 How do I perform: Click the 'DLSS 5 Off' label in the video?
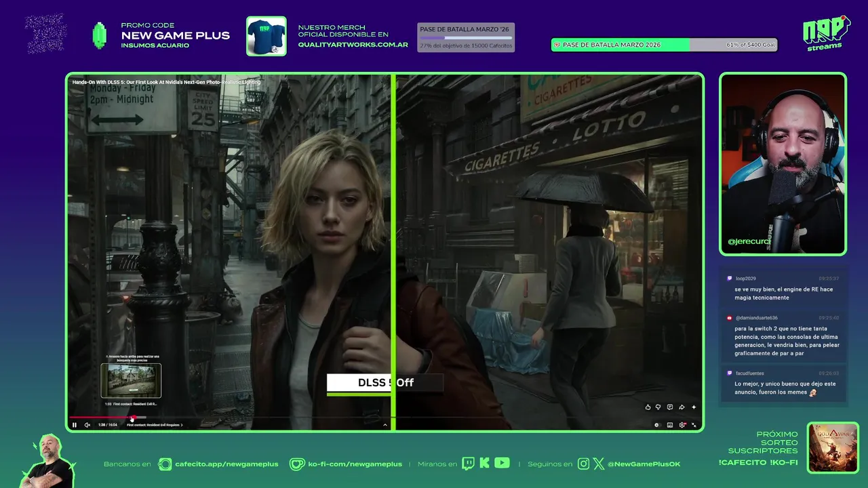[x=384, y=383]
